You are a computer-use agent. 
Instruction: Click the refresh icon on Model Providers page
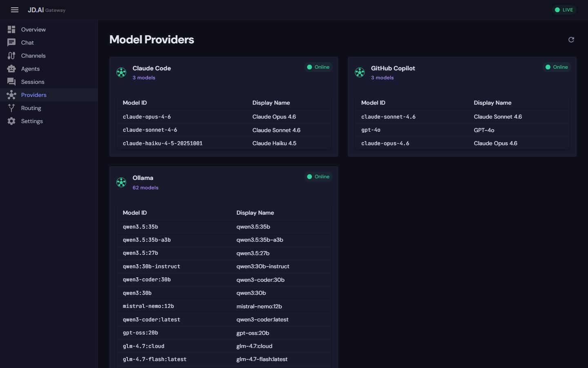[x=571, y=40]
